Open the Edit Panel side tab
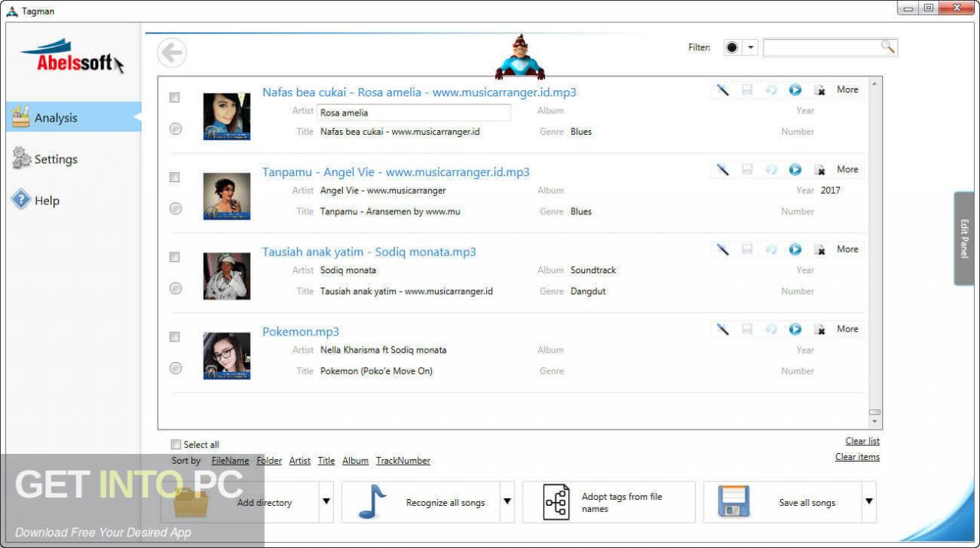The image size is (980, 548). click(964, 238)
